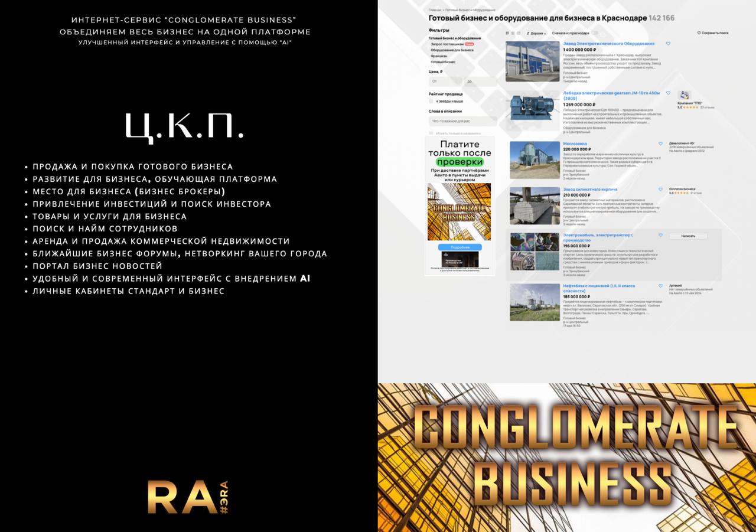Favorite the Завод Электротехнического Оборудования listing heart
The image size is (756, 532).
click(668, 44)
